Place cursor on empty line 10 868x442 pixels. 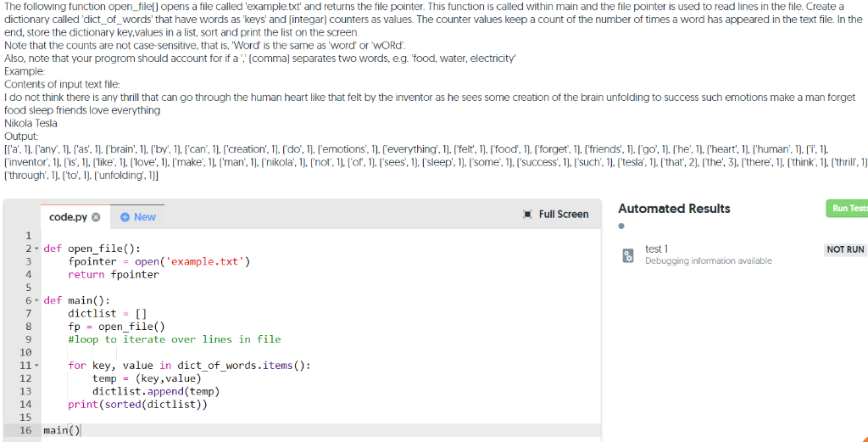[x=321, y=352]
